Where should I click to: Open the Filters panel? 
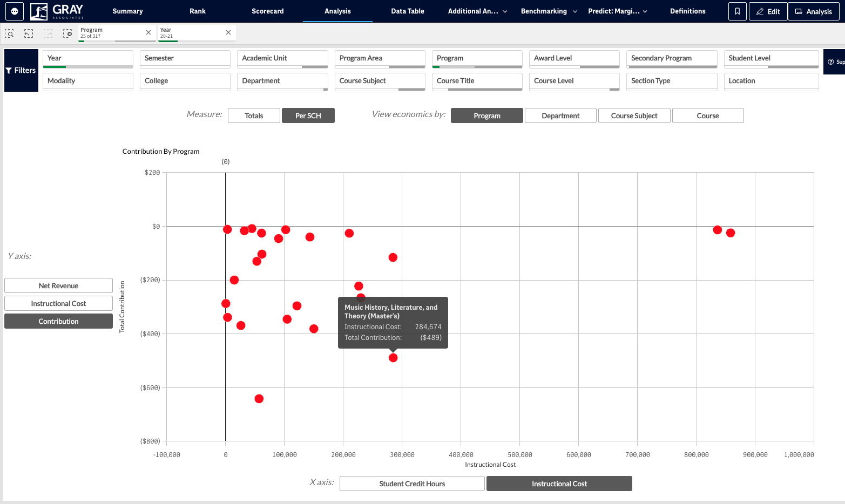pos(21,70)
